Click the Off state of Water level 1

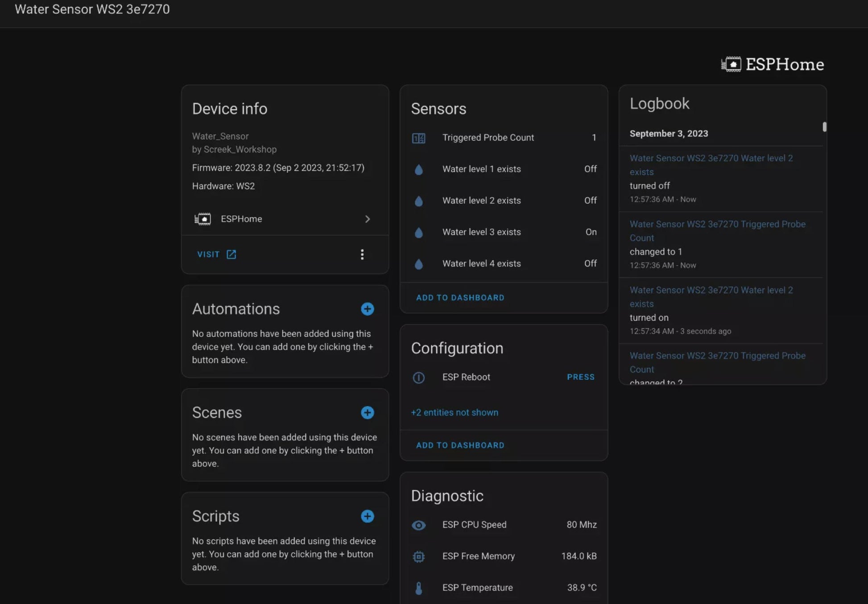(590, 169)
